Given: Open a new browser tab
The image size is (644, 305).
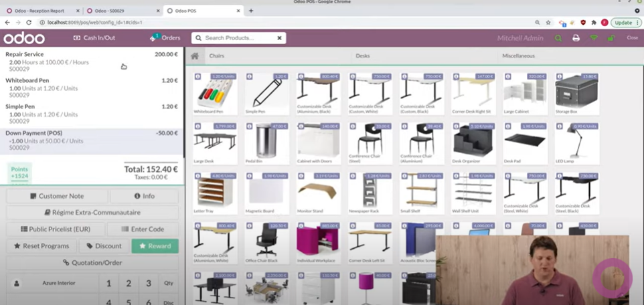Looking at the screenshot, I should click(251, 11).
